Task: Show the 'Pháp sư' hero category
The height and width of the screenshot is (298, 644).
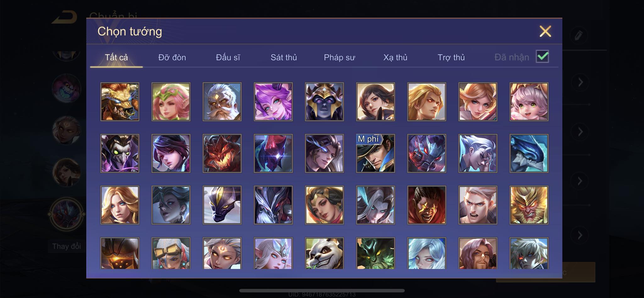Action: [339, 57]
